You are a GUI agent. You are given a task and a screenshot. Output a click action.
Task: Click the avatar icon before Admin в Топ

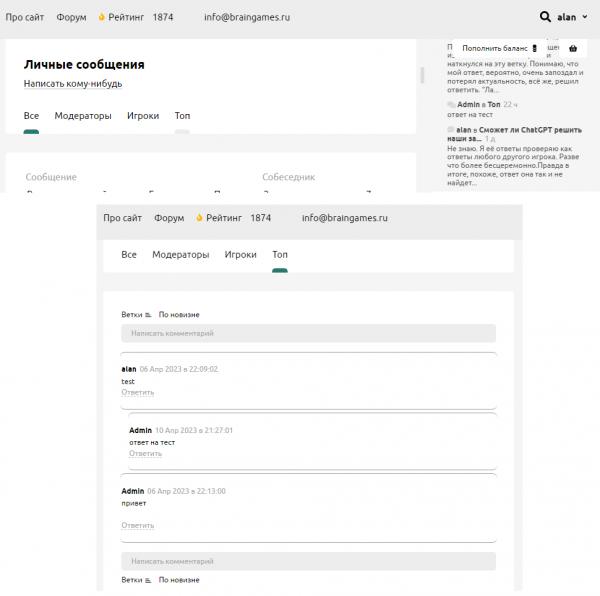point(452,104)
